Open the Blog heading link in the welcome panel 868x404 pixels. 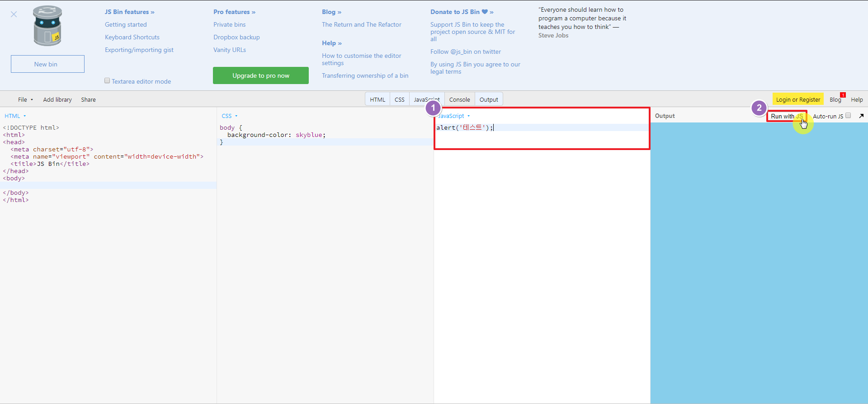point(332,12)
